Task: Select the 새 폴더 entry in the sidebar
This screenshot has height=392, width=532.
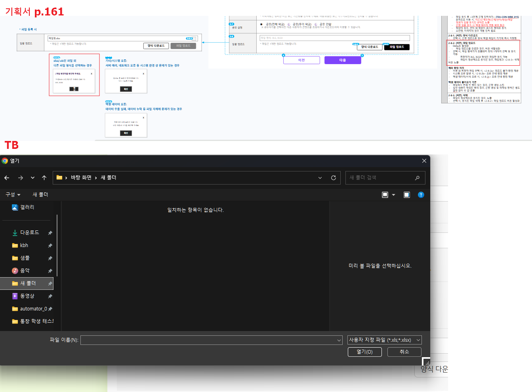Action: pos(27,283)
